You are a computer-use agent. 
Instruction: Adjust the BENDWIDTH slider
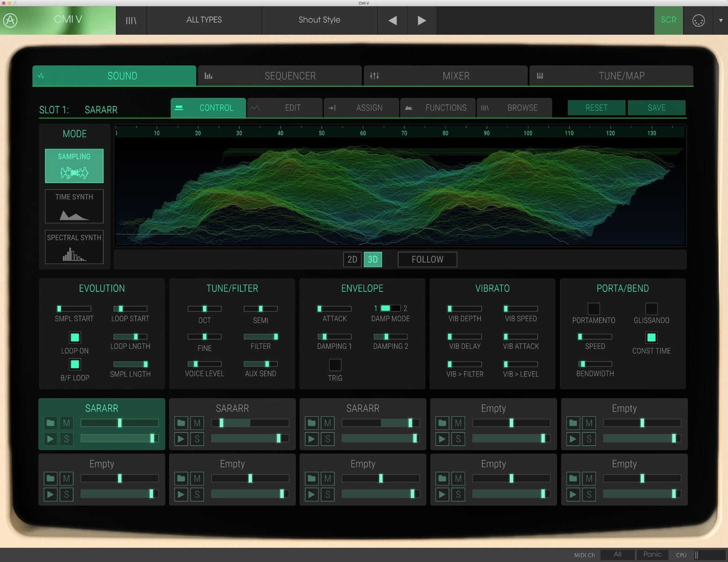click(595, 364)
